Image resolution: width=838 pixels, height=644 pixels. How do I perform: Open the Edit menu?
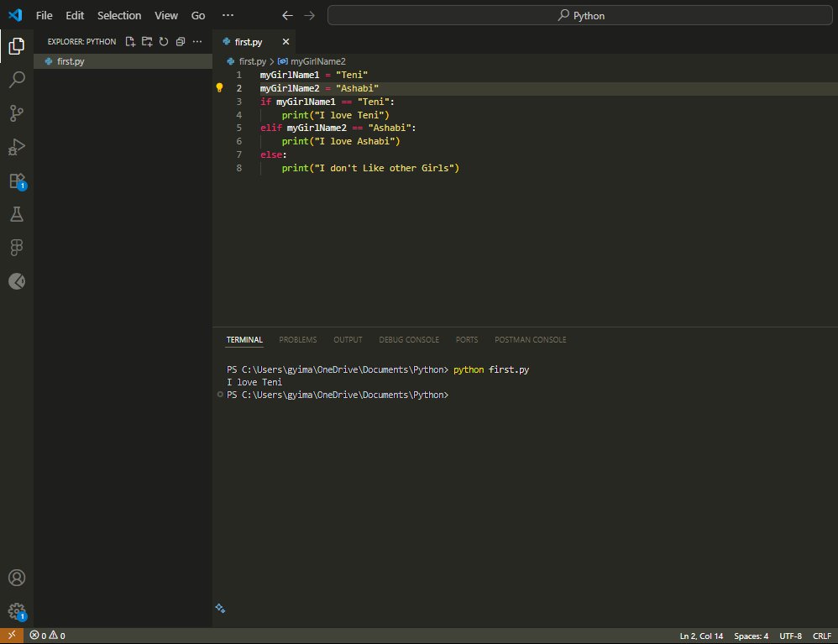click(x=75, y=15)
